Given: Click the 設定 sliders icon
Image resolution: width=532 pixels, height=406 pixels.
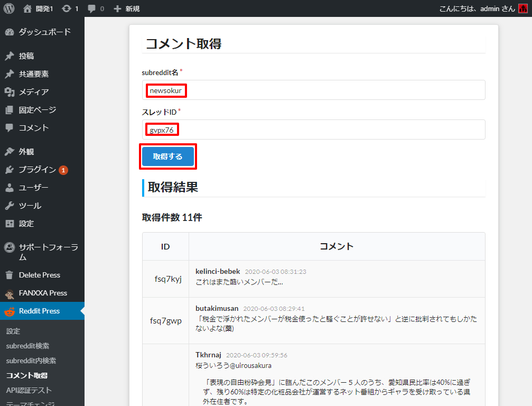Looking at the screenshot, I should [10, 224].
